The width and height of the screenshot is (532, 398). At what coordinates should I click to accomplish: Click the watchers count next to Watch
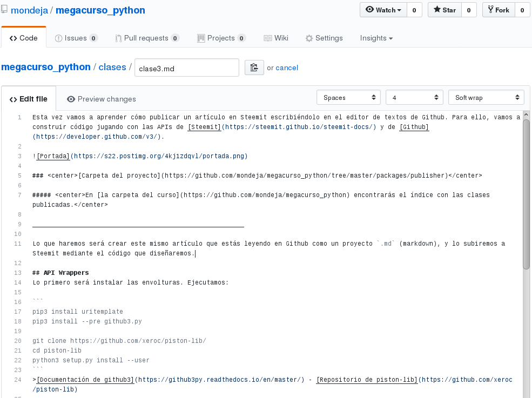pos(414,10)
